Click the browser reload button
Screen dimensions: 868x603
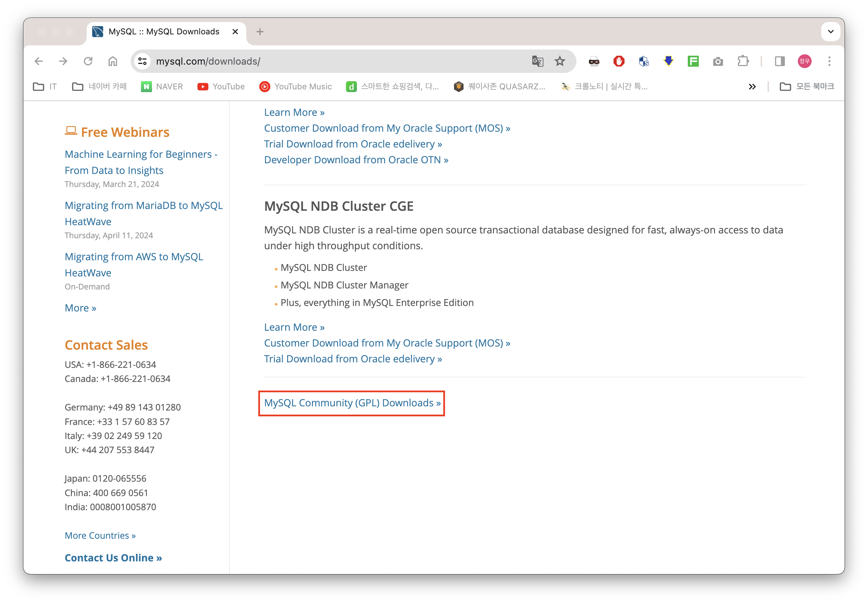tap(88, 61)
